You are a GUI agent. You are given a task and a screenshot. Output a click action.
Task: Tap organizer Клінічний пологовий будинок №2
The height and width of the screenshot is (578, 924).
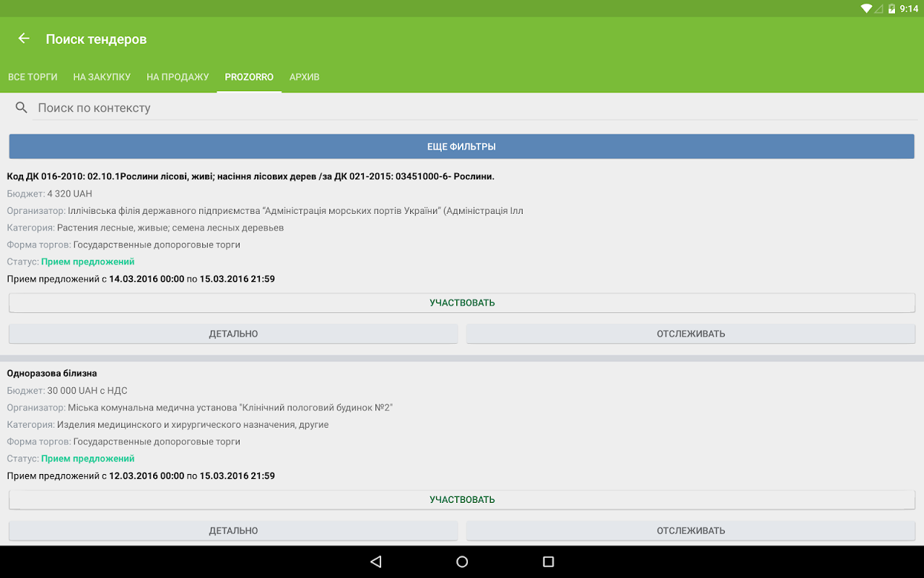pos(200,407)
